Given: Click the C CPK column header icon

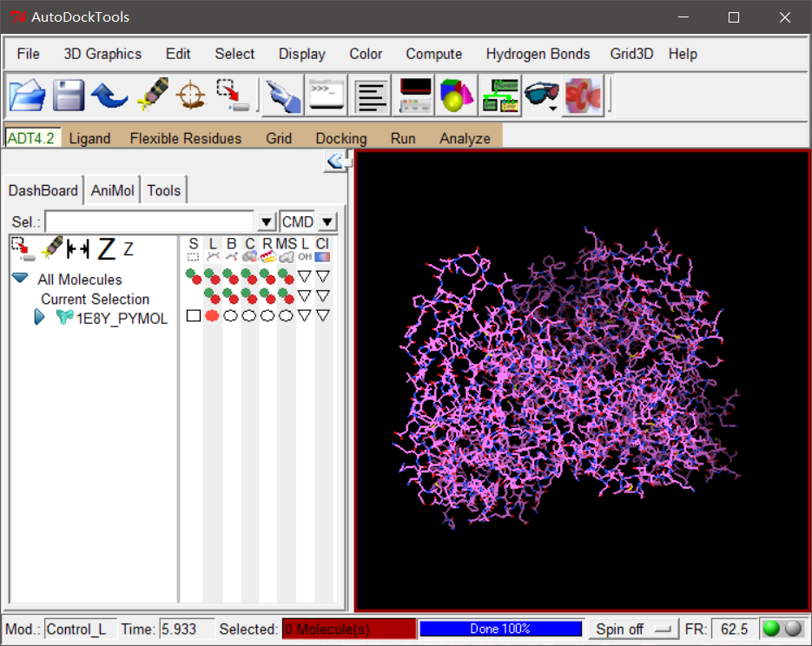Looking at the screenshot, I should pos(249,249).
